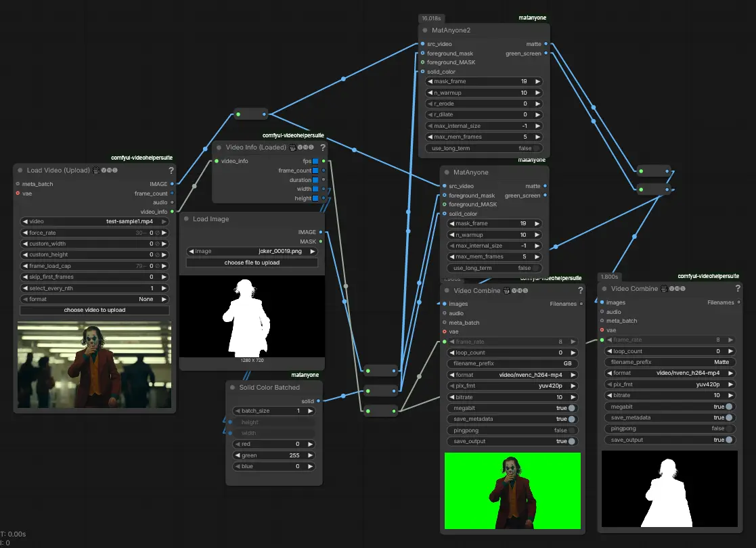756x548 pixels.
Task: Increase the green value in Solid Color Batched
Action: pyautogui.click(x=311, y=455)
